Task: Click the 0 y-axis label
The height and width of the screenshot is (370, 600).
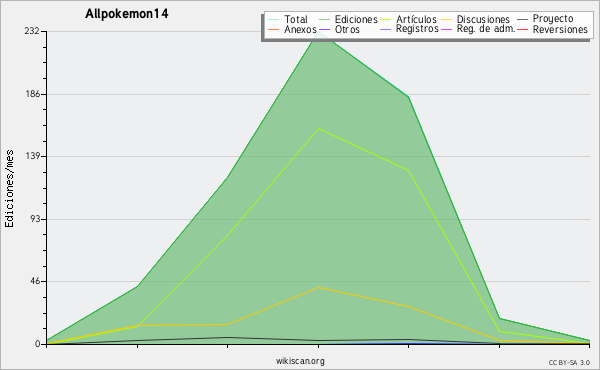Action: pyautogui.click(x=37, y=344)
